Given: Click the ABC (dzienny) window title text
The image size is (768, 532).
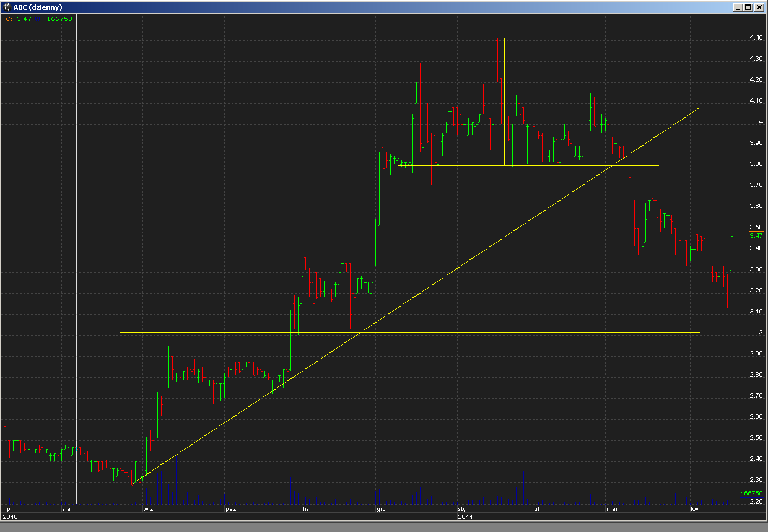Looking at the screenshot, I should point(37,7).
